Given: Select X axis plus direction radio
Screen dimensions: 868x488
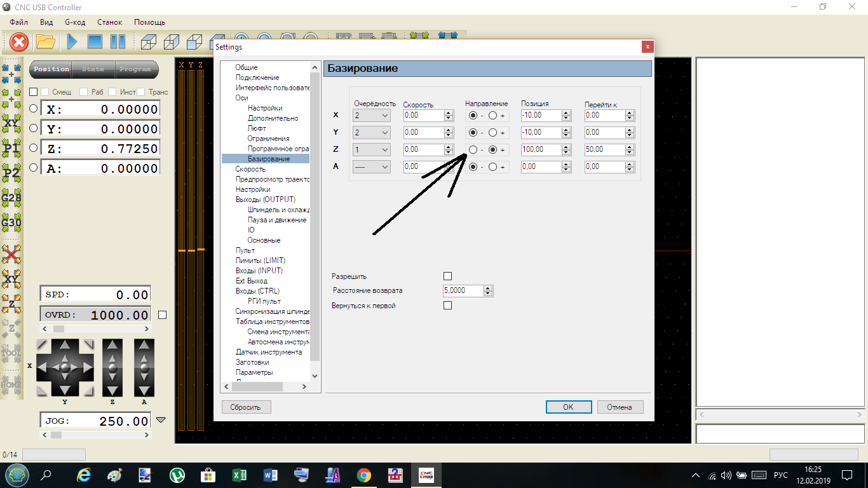Looking at the screenshot, I should tap(492, 116).
